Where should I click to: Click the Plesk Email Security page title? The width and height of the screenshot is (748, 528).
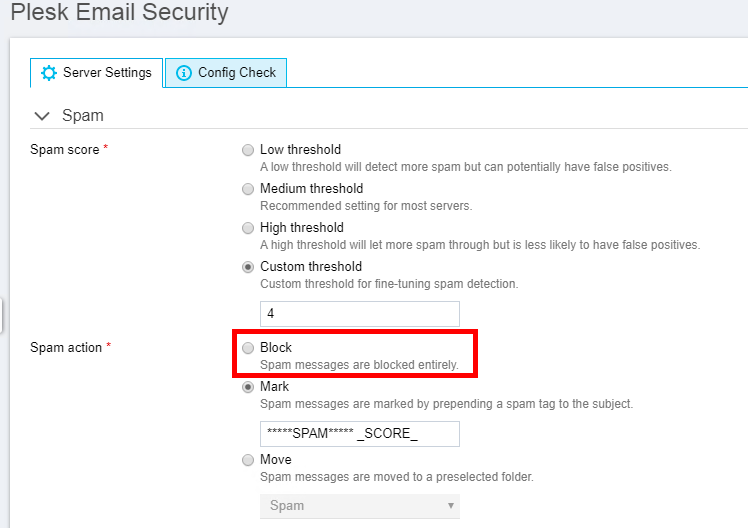click(119, 13)
